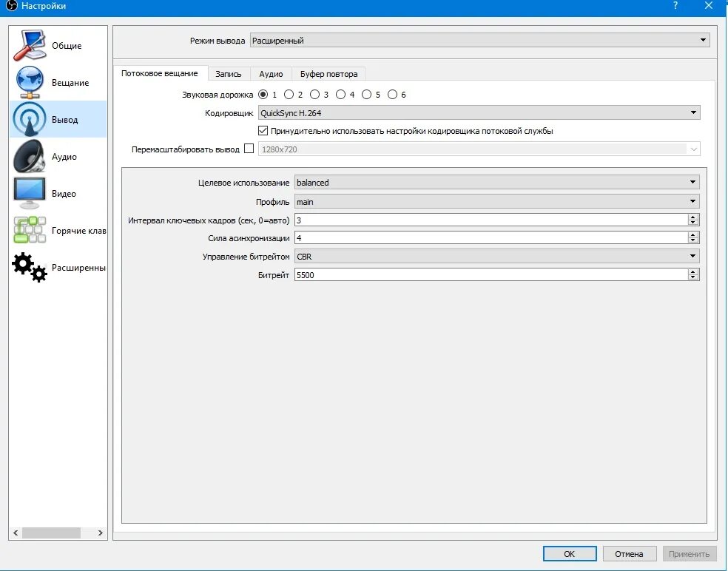The width and height of the screenshot is (728, 571).
Task: Click the Применить (Apply) button
Action: click(x=689, y=554)
